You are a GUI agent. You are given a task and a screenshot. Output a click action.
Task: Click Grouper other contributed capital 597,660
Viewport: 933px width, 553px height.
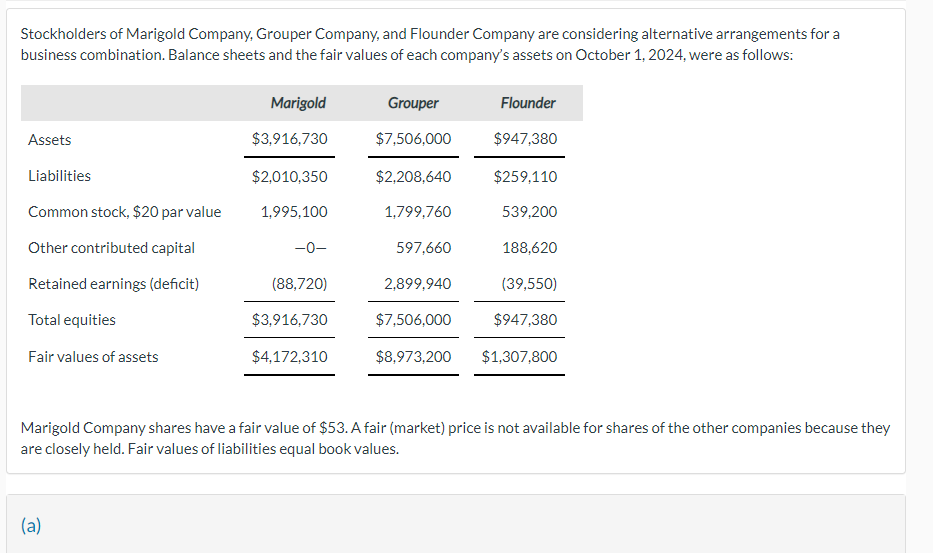pyautogui.click(x=424, y=248)
